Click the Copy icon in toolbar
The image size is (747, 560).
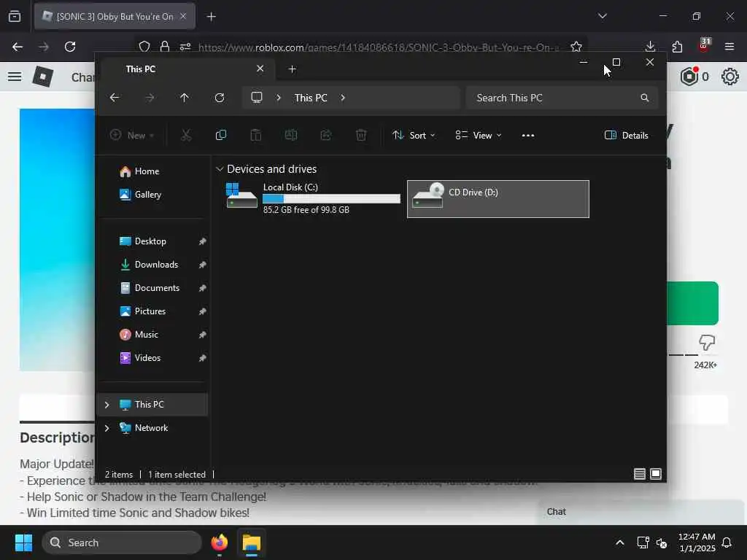click(221, 135)
